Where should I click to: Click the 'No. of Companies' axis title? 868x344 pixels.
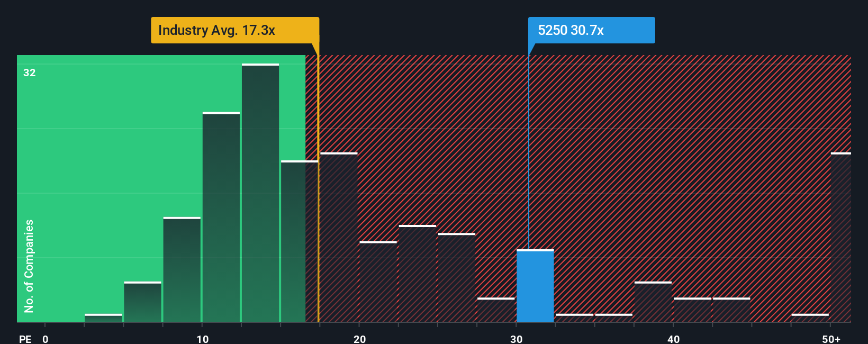click(x=29, y=266)
